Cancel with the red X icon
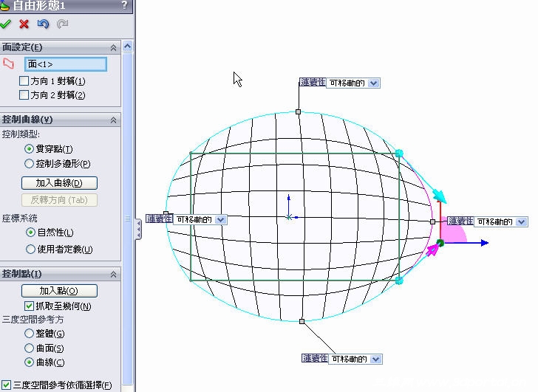The height and width of the screenshot is (392, 538). [x=24, y=24]
